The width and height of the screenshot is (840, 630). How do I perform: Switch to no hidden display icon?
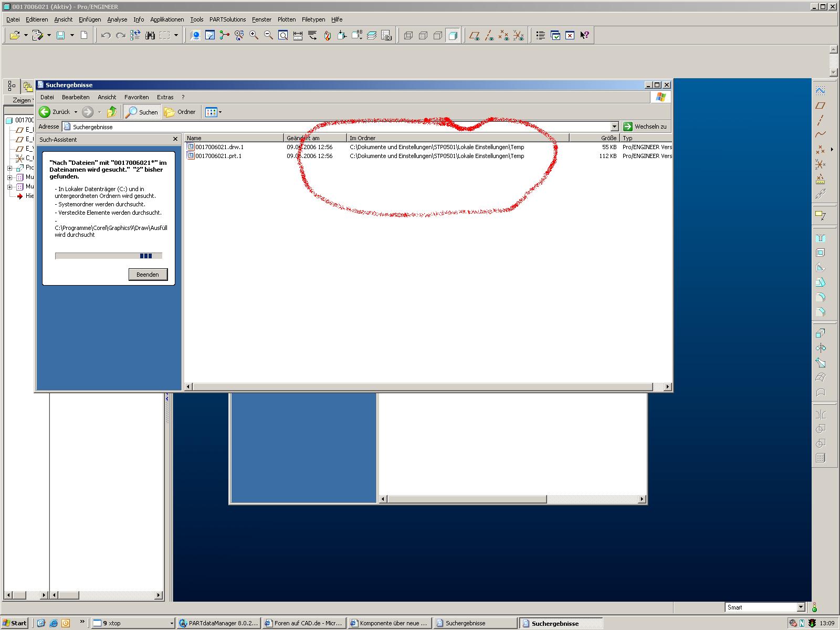[438, 35]
